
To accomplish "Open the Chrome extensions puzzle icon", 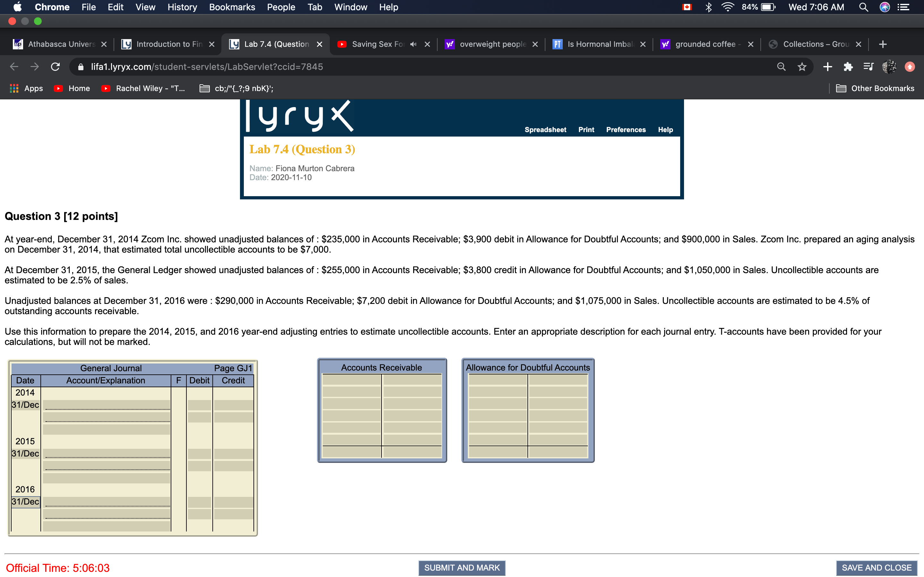I will pyautogui.click(x=848, y=67).
